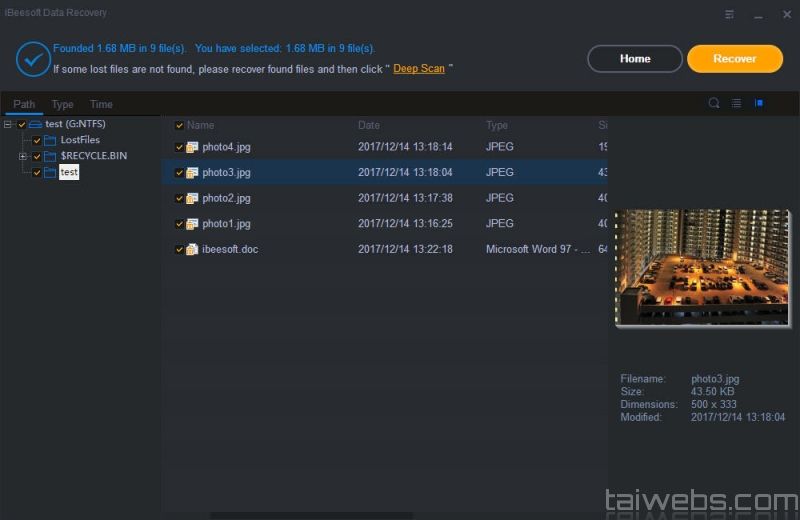This screenshot has height=520, width=800.
Task: Click the test (G:NTFS) drive icon
Action: 36,124
